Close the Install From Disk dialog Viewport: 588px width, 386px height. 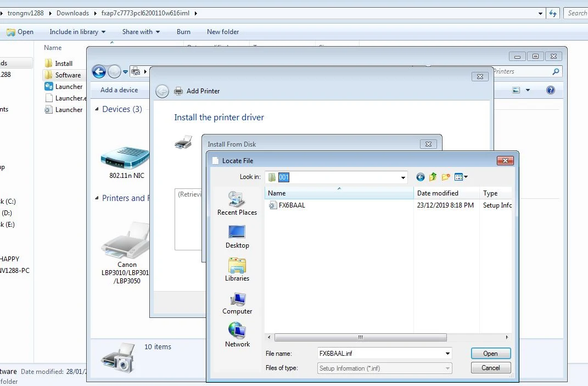click(x=428, y=144)
